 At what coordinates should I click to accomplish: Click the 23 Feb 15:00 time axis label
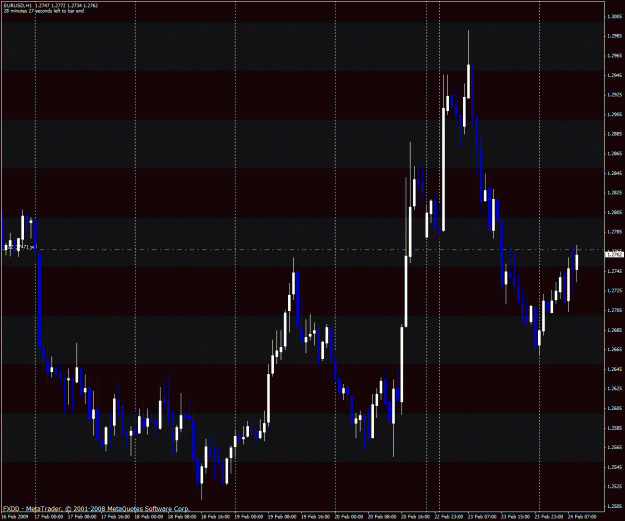pyautogui.click(x=515, y=517)
